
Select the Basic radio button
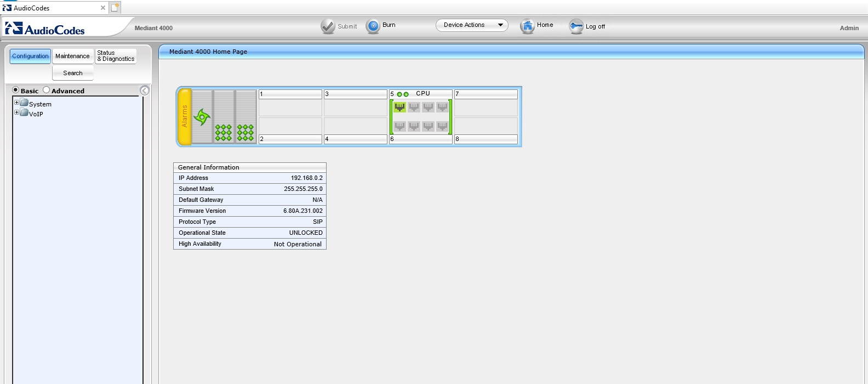(15, 90)
